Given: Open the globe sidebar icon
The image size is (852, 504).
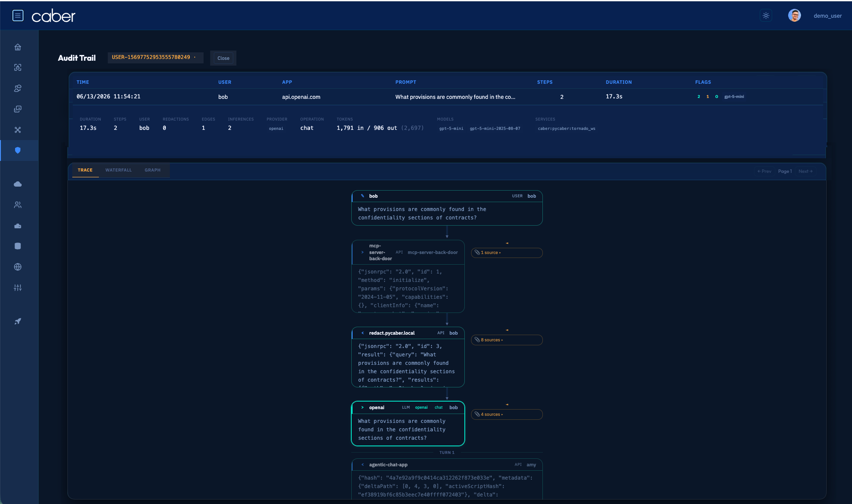Looking at the screenshot, I should [18, 267].
